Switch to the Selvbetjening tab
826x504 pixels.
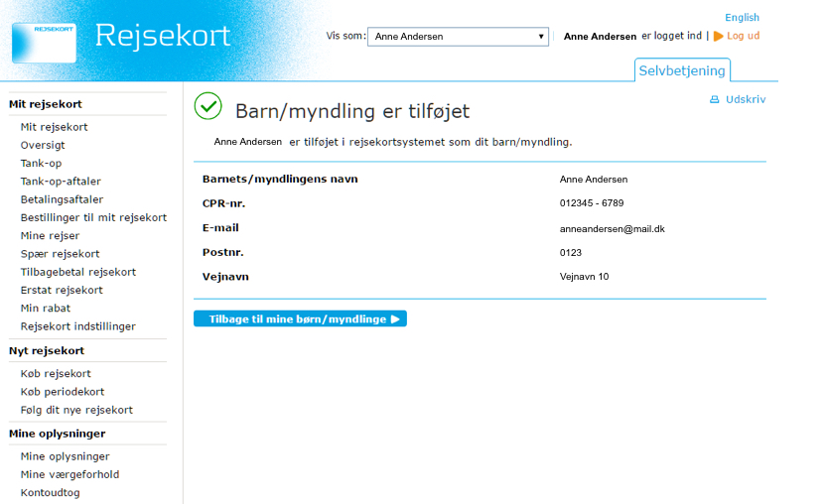tap(682, 70)
